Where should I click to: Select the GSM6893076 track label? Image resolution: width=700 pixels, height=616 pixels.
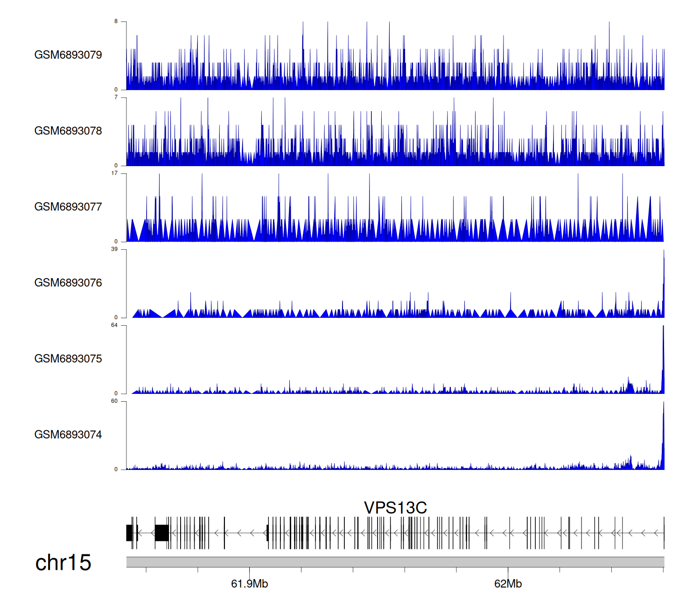coord(68,283)
